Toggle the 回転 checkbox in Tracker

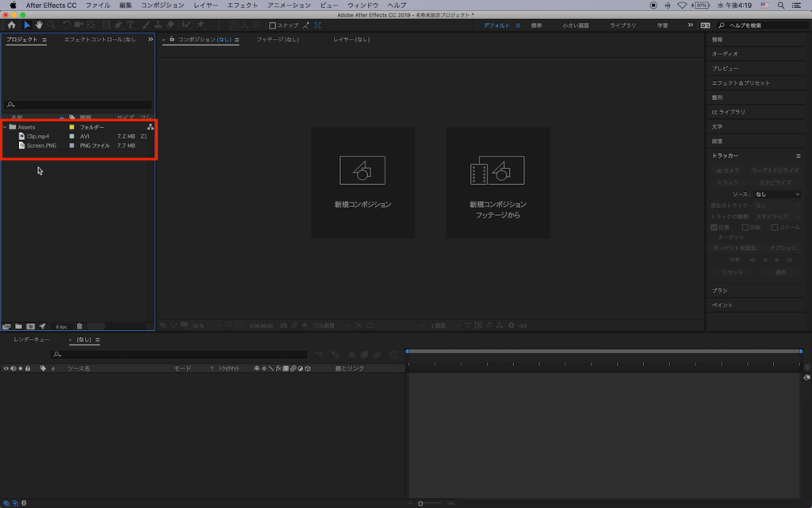coord(745,227)
